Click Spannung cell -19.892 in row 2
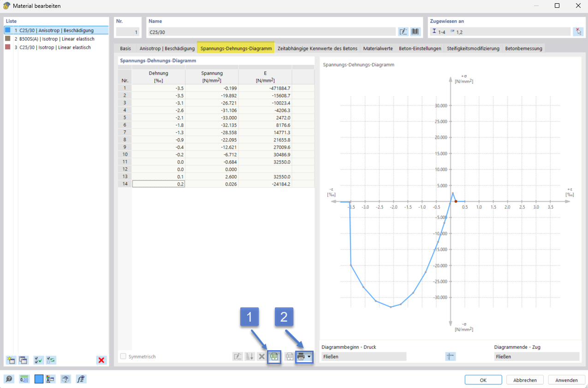The image size is (588, 388). coord(212,94)
